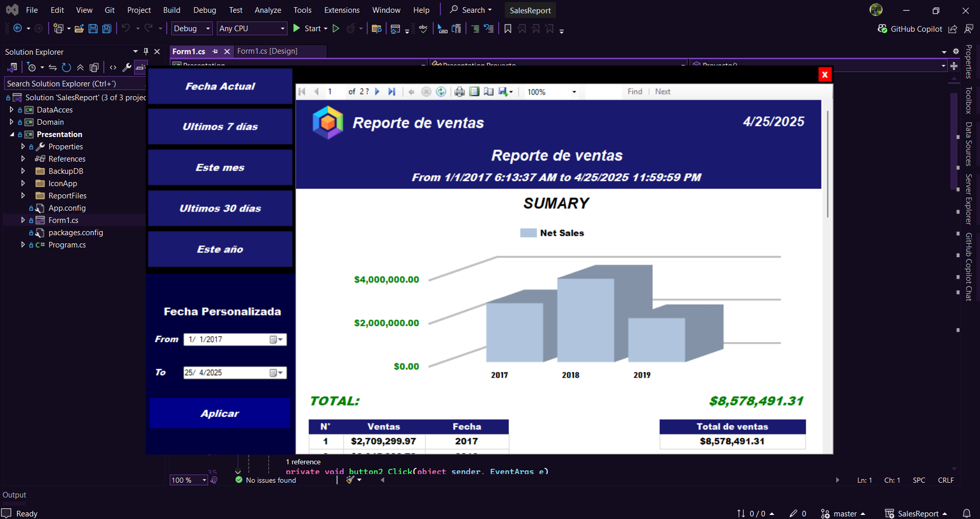Screen dimensions: 980x519
Task: Open the To date picker calendar
Action: 276,373
